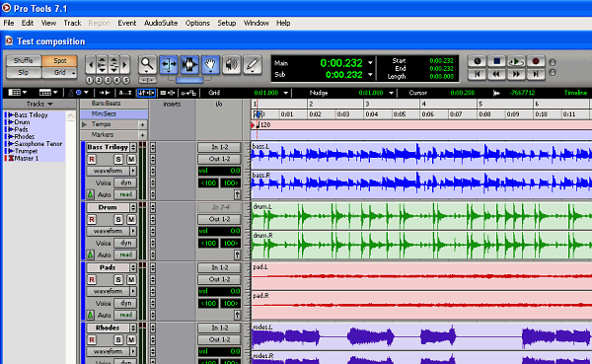592x364 pixels.
Task: Select the Trimmer tool
Action: click(x=169, y=65)
